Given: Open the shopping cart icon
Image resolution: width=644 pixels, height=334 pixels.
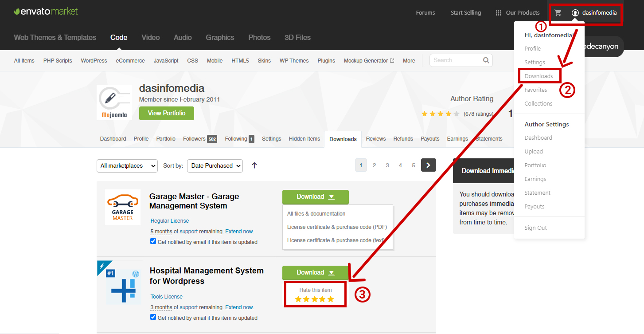Looking at the screenshot, I should click(558, 13).
